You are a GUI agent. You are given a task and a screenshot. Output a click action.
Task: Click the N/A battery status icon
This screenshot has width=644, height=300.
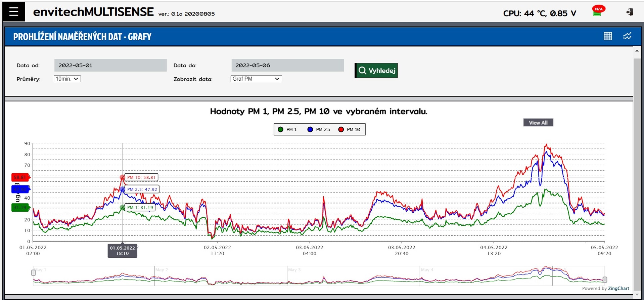pos(598,11)
